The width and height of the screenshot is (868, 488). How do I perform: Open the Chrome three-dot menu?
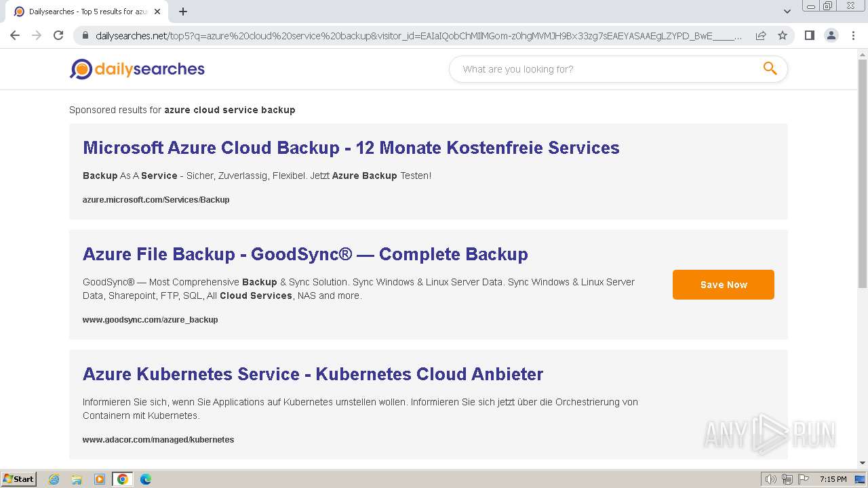point(853,35)
